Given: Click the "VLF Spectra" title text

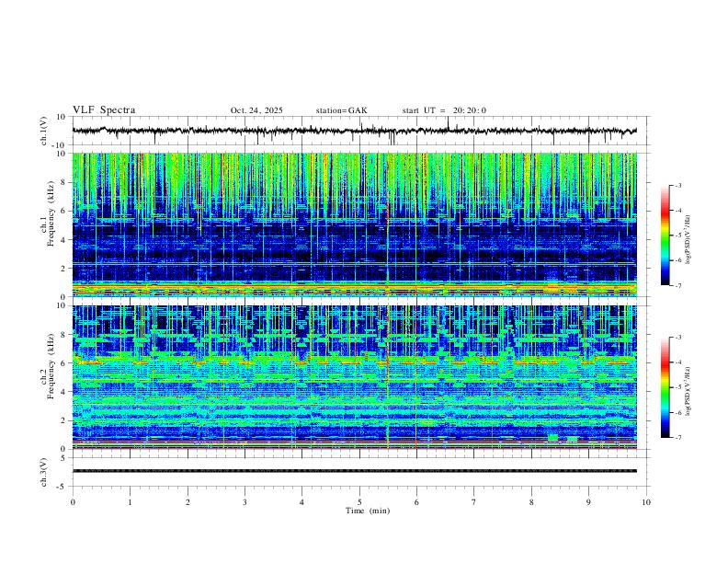Looking at the screenshot, I should 104,110.
